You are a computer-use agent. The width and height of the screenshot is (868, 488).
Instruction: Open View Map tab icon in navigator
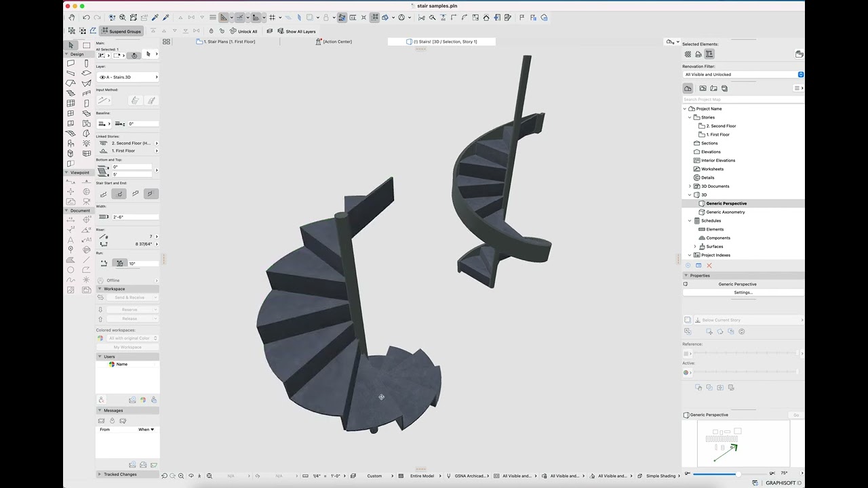703,88
